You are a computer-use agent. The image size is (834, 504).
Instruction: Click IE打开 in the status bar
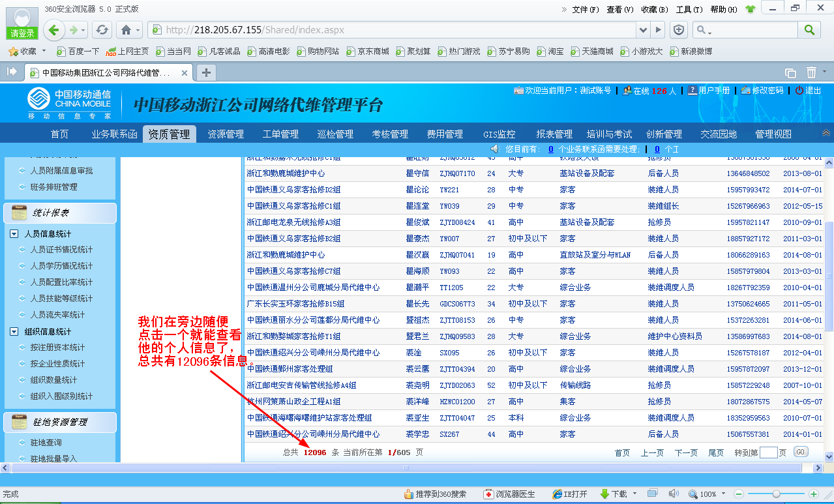point(569,494)
